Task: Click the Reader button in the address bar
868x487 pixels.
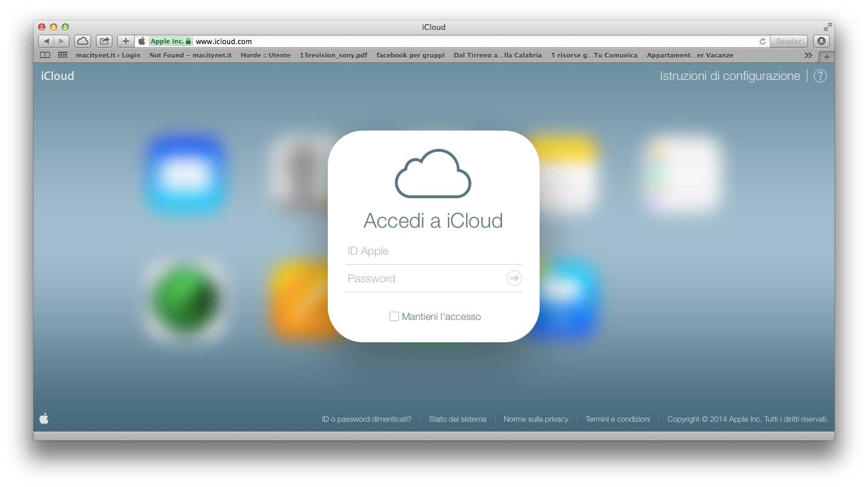Action: point(789,41)
